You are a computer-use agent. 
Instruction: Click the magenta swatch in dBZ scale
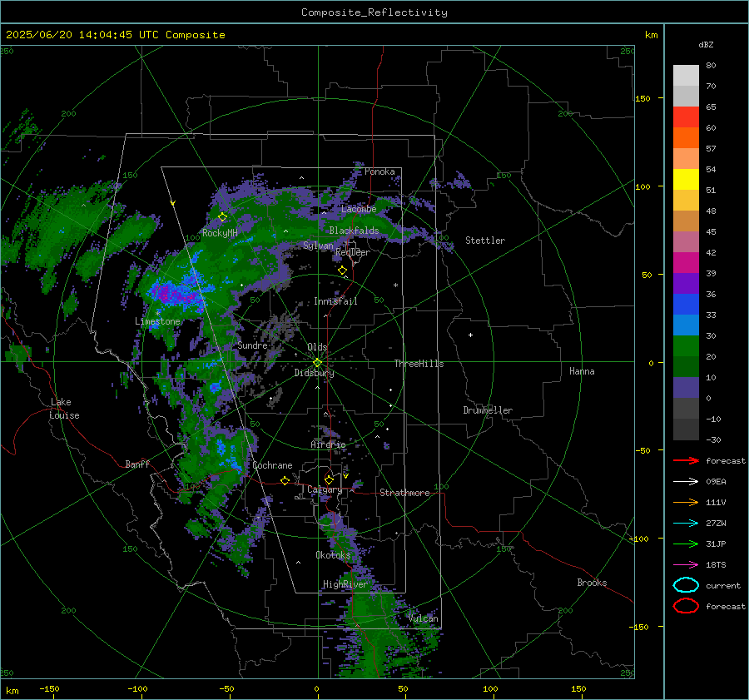pos(686,262)
